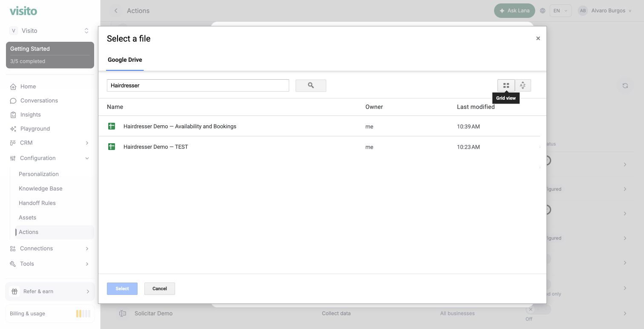Click the Playground sparkle icon

click(13, 129)
